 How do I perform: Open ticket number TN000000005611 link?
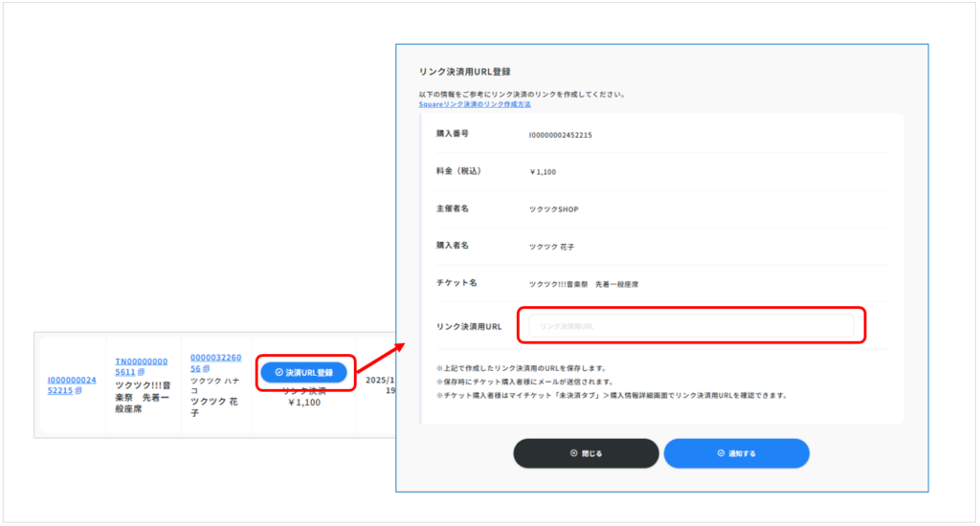pyautogui.click(x=140, y=366)
